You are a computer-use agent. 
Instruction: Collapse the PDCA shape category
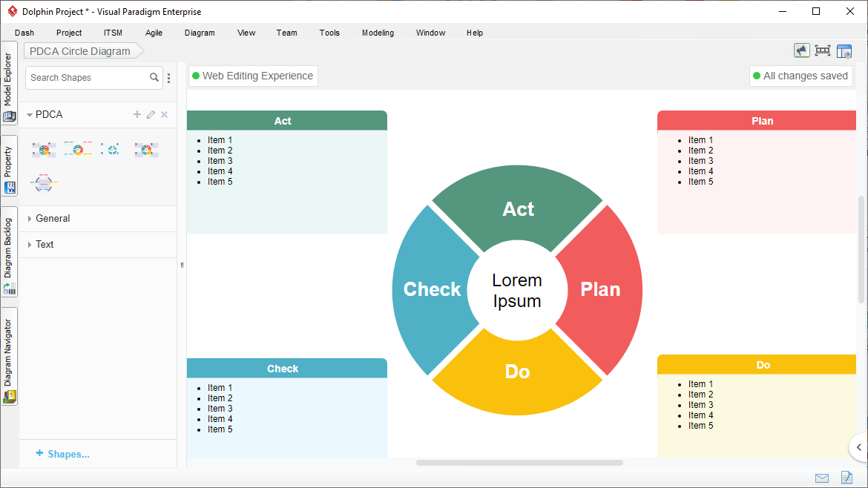pyautogui.click(x=30, y=115)
